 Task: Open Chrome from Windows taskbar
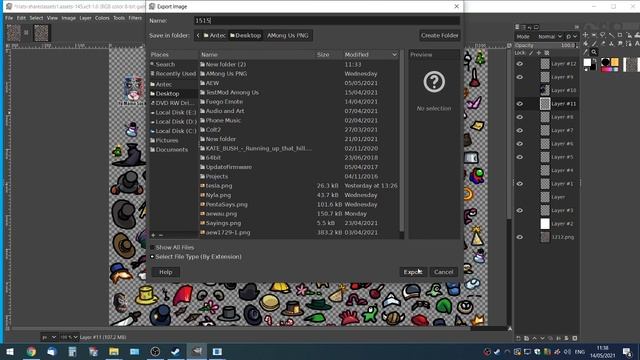31,351
